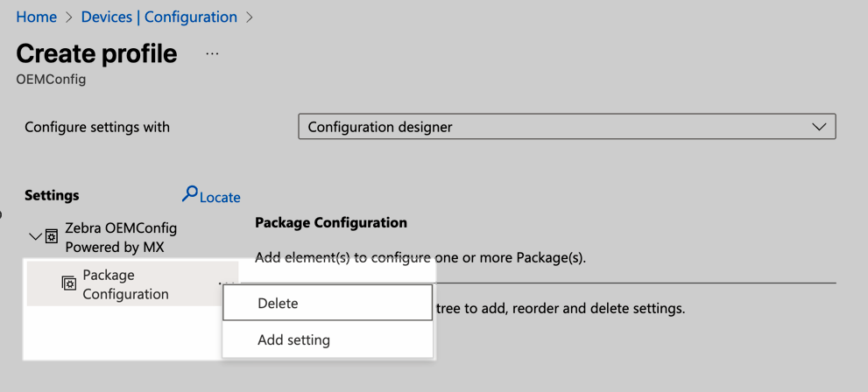The height and width of the screenshot is (392, 868).
Task: Click the Package Configuration heading
Action: pos(331,223)
